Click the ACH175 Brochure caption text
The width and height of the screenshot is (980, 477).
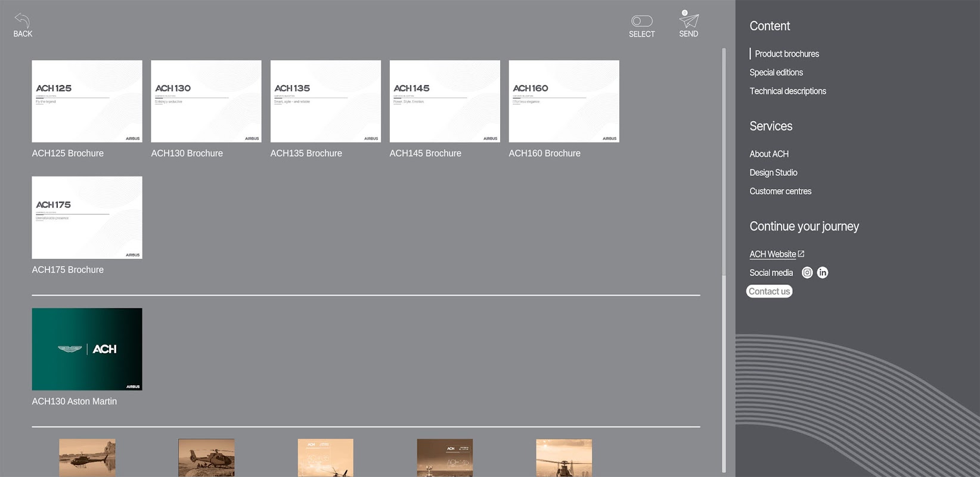[68, 270]
